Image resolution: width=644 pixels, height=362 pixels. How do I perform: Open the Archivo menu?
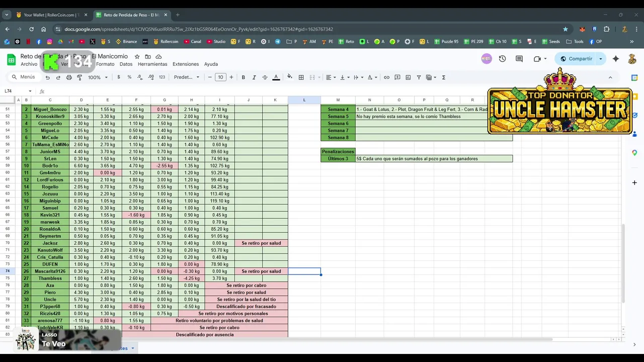(x=29, y=64)
